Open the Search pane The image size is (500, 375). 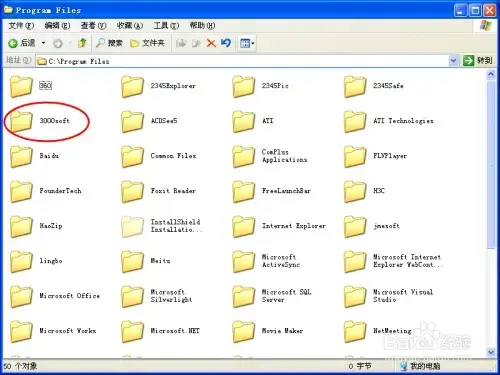coord(109,43)
